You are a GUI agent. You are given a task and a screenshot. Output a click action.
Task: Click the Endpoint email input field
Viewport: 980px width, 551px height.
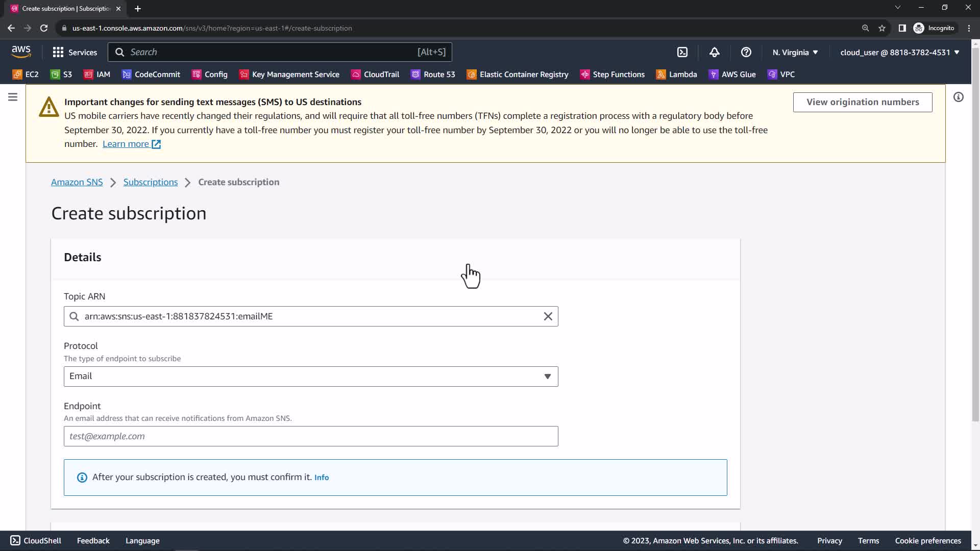[310, 436]
